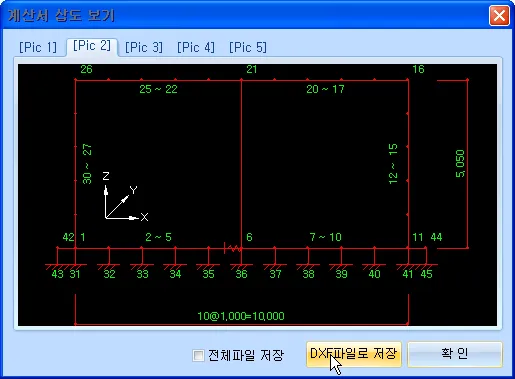Click the DXF파일로 저장 button
515x379 pixels.
tap(354, 354)
